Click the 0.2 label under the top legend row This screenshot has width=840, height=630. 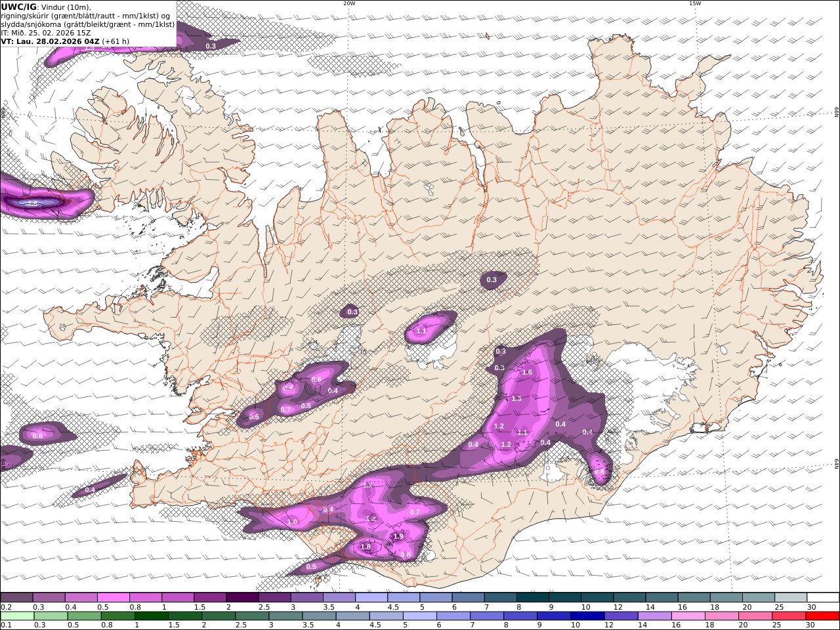coord(6,607)
